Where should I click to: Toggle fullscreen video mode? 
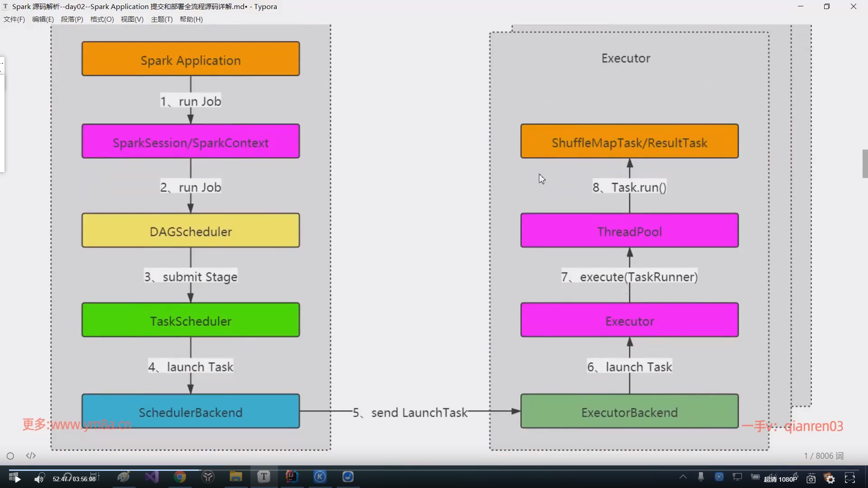click(x=850, y=478)
